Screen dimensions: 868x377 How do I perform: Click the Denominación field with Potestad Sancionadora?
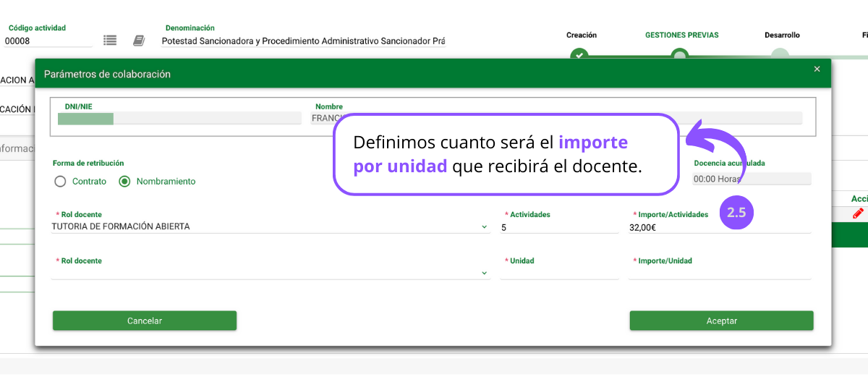pos(303,41)
